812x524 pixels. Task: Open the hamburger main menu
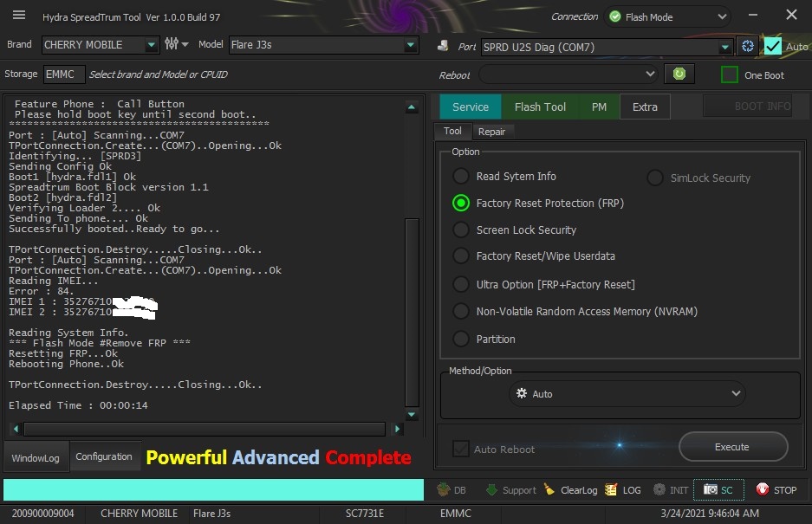(19, 16)
